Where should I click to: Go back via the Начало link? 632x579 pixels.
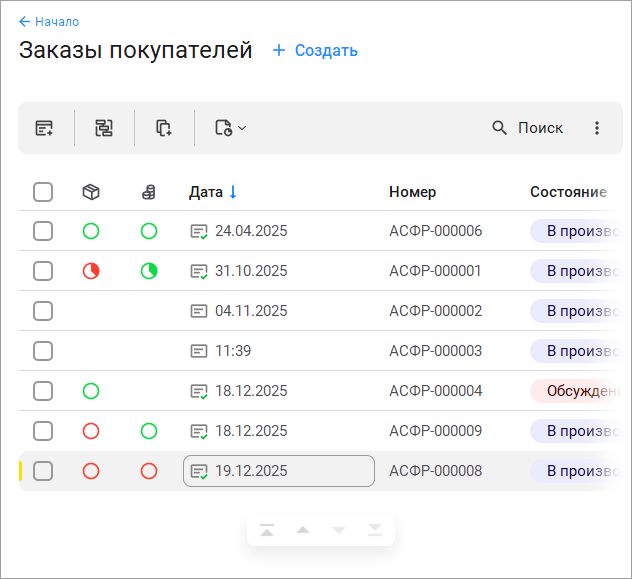[x=49, y=21]
